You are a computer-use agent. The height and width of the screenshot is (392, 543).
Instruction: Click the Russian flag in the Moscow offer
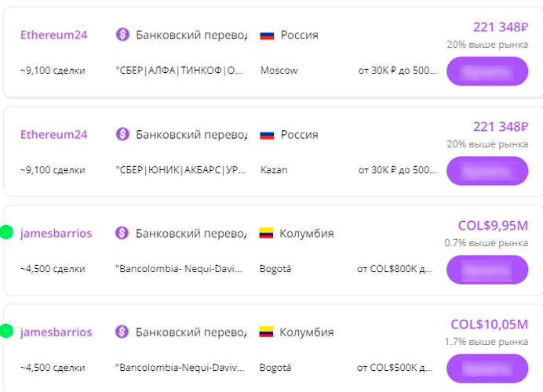tap(267, 35)
